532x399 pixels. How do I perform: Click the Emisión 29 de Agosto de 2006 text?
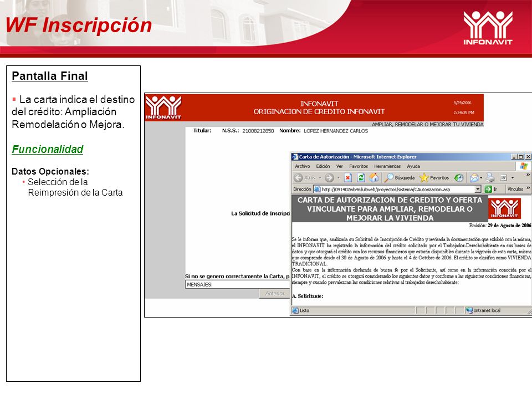click(500, 226)
